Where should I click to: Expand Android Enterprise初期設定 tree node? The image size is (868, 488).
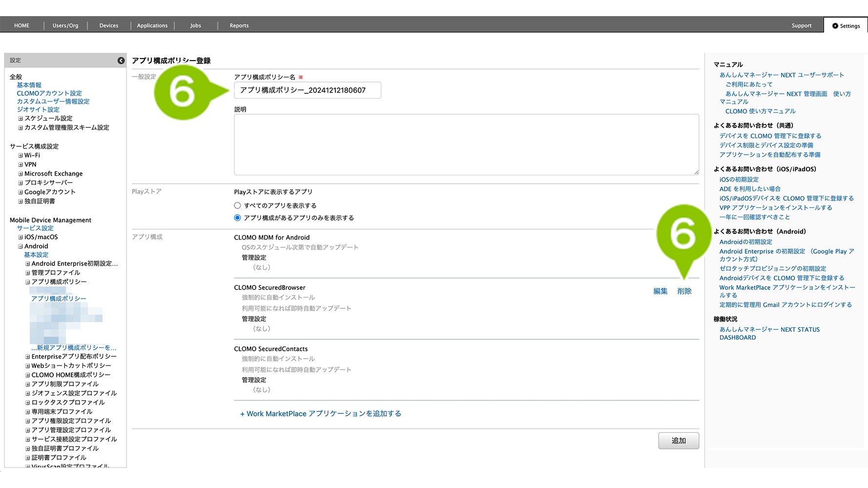(28, 264)
